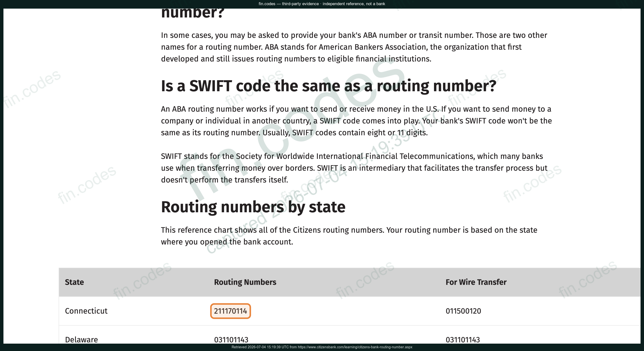
Task: Click Delaware's wire transfer number
Action: [463, 340]
